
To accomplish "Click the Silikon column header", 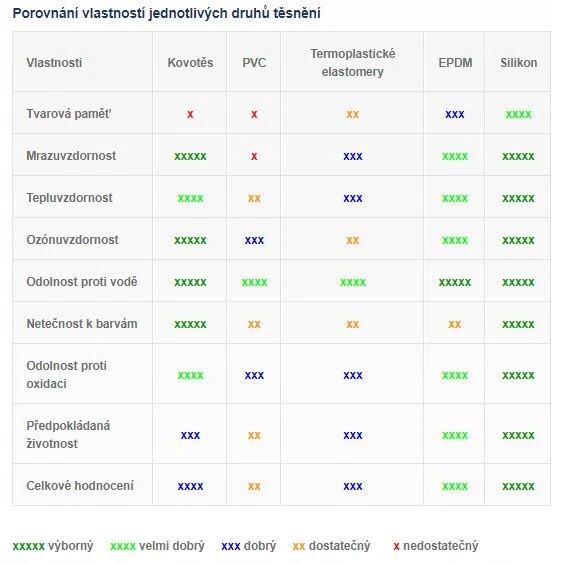I will tap(518, 63).
